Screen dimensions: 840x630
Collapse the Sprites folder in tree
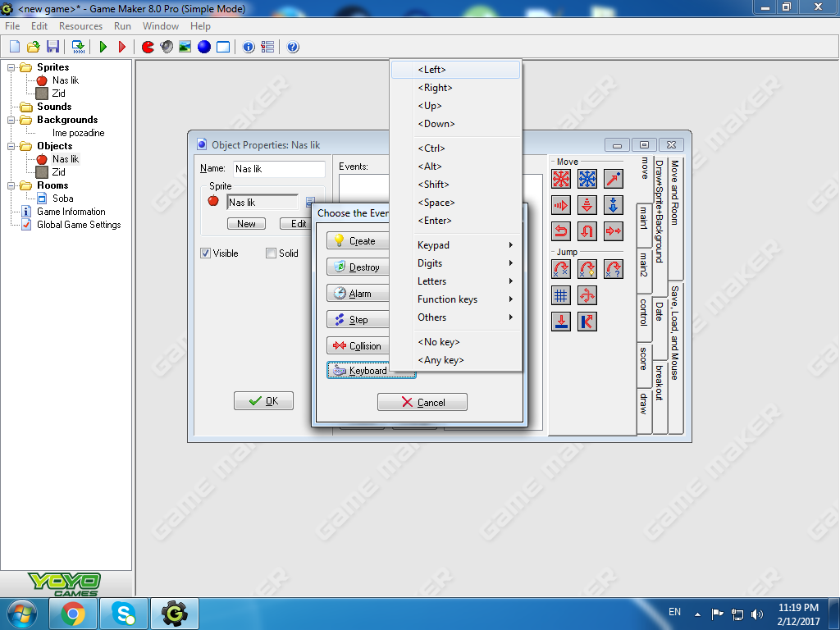point(11,67)
